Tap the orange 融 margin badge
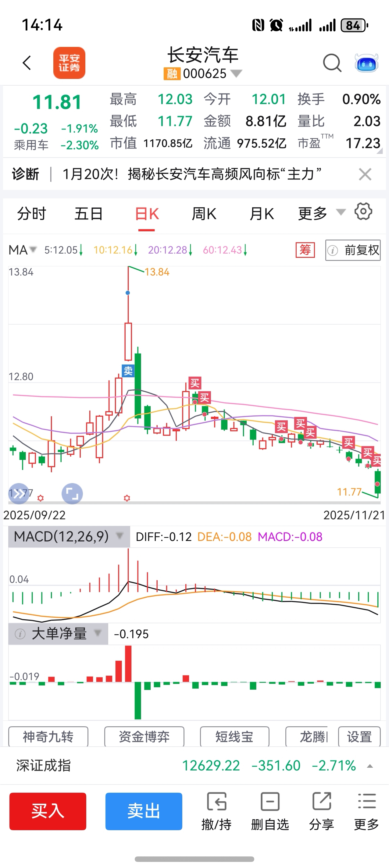The width and height of the screenshot is (389, 868). coord(172,73)
